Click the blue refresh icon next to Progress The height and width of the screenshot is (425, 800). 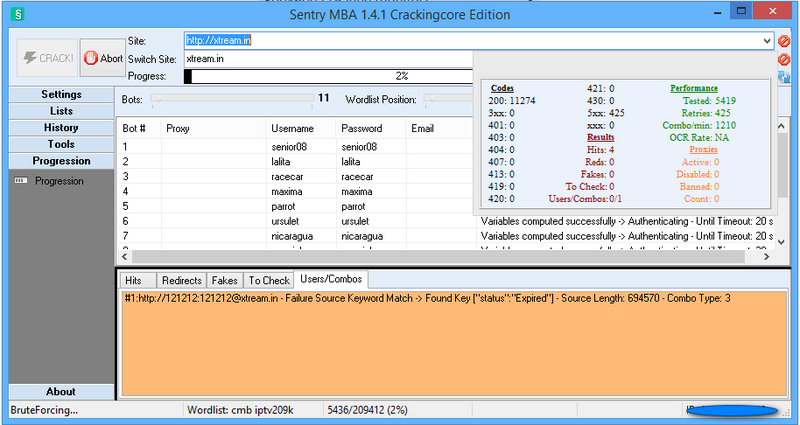click(784, 77)
